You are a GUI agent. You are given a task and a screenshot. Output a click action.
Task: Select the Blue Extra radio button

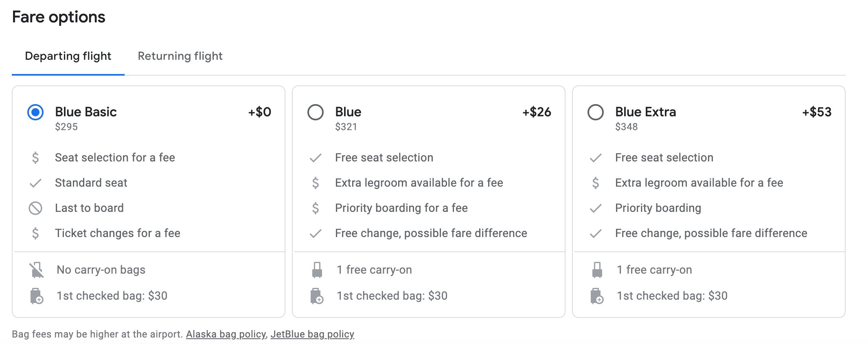pyautogui.click(x=596, y=112)
